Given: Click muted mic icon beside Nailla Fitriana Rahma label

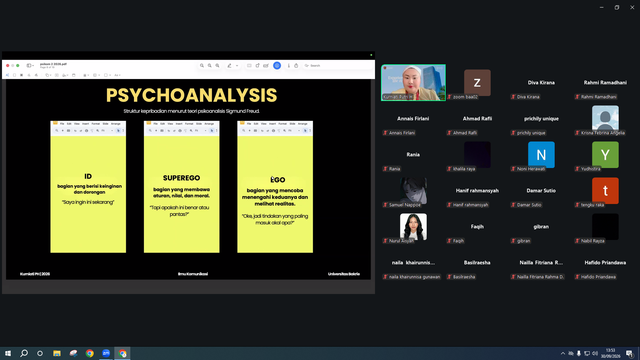Looking at the screenshot, I should coord(513,277).
